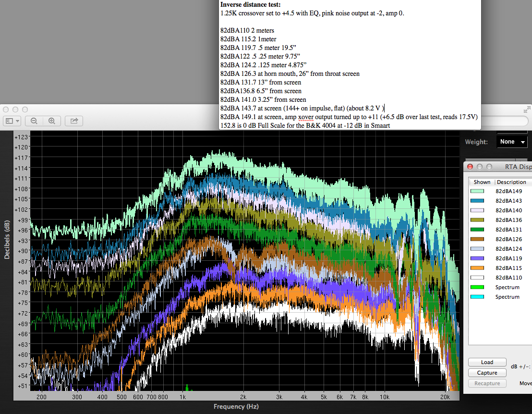Select the 82dBA124 description row
532x414 pixels.
coord(508,249)
